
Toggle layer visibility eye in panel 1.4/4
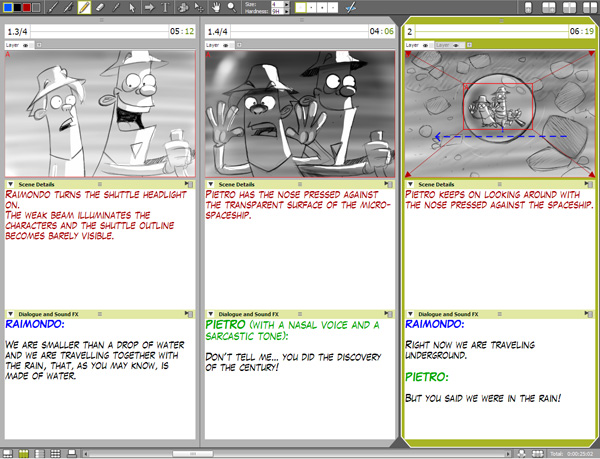click(226, 45)
